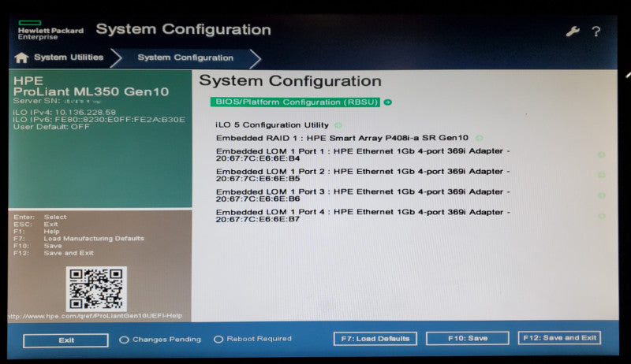The height and width of the screenshot is (364, 631).
Task: Open iLO 5 Configuration Utility
Action: click(x=272, y=125)
